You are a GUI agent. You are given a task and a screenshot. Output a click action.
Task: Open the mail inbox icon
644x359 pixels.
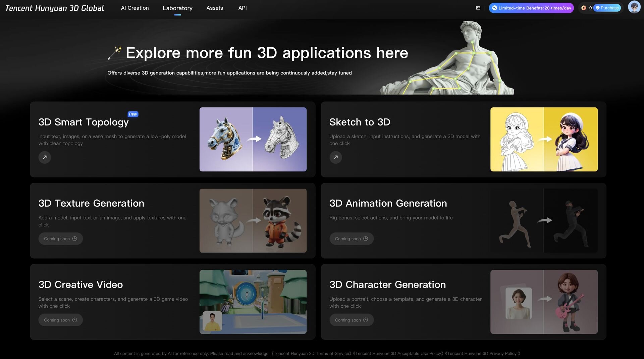[x=478, y=8]
